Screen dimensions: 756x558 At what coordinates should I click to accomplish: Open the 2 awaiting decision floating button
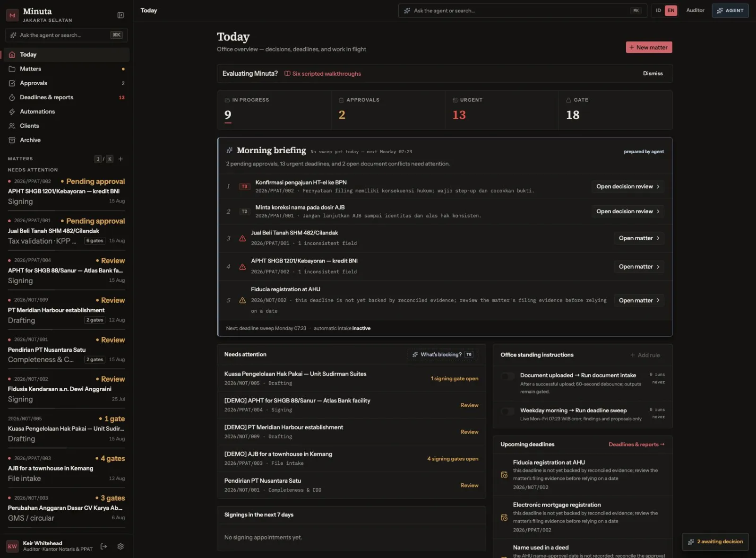pos(715,542)
